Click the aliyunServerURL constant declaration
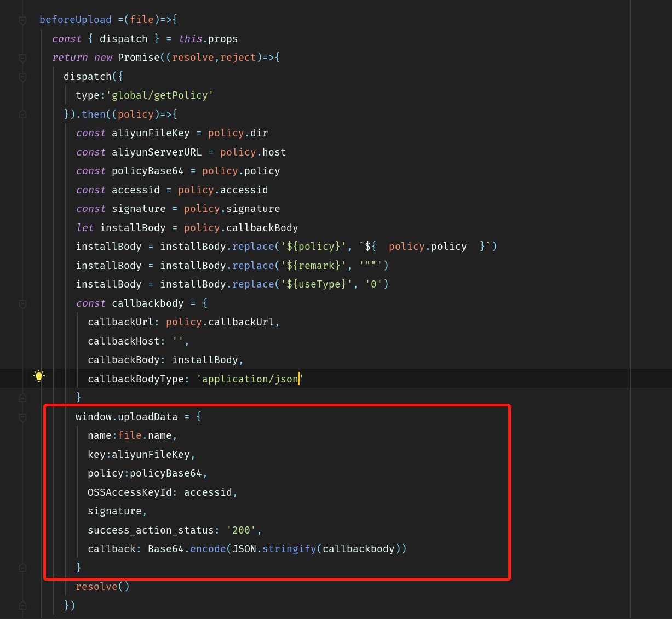Screen dimensions: 672x619 [x=157, y=152]
